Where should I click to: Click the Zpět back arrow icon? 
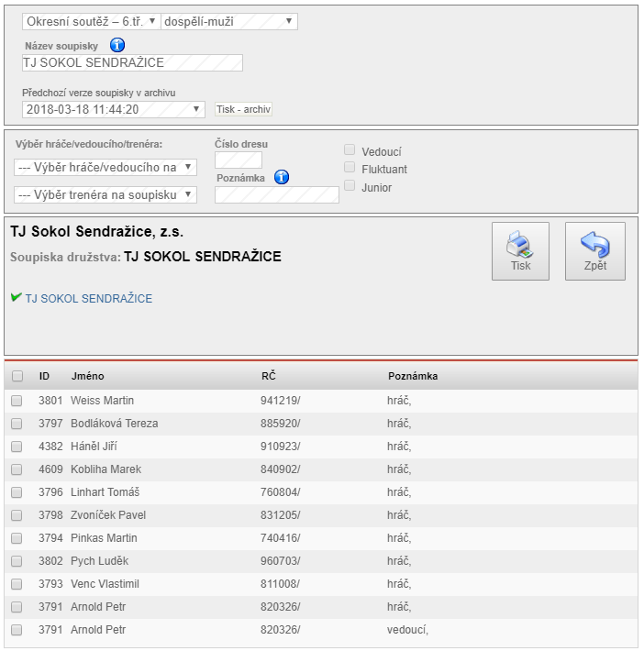coord(594,250)
